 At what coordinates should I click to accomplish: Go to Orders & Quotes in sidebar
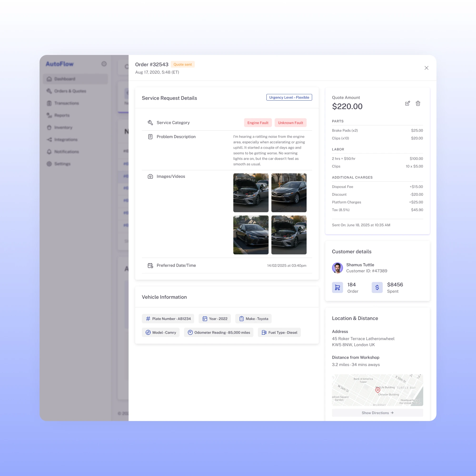70,91
